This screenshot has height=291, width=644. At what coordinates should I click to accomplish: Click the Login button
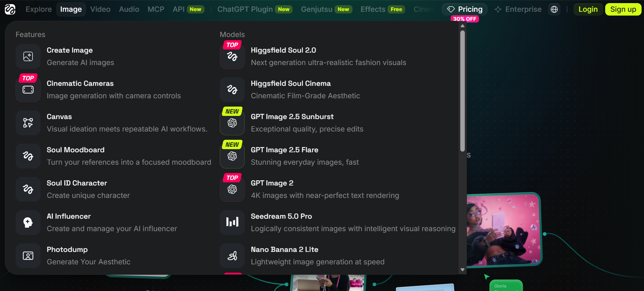[x=588, y=9]
